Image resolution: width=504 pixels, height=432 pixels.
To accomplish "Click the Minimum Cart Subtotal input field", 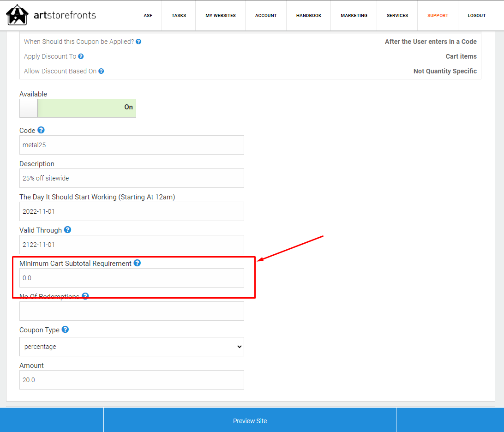I will (x=132, y=278).
